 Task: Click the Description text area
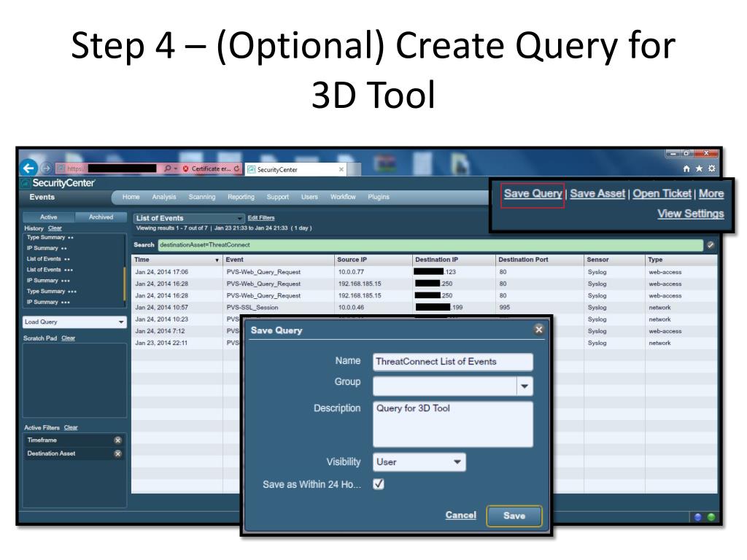click(x=453, y=424)
